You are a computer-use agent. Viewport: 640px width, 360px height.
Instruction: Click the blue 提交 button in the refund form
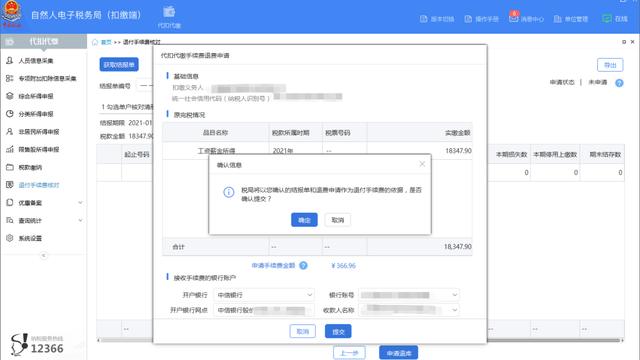tap(338, 331)
